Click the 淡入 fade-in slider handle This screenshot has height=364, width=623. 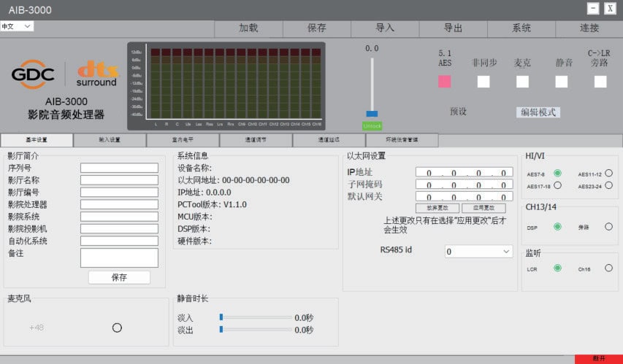coord(221,317)
